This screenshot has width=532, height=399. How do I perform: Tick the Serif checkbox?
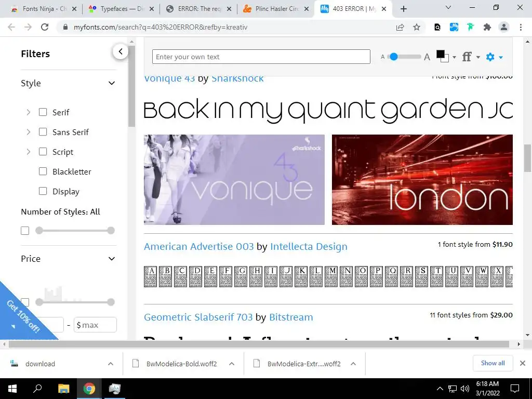(x=43, y=112)
